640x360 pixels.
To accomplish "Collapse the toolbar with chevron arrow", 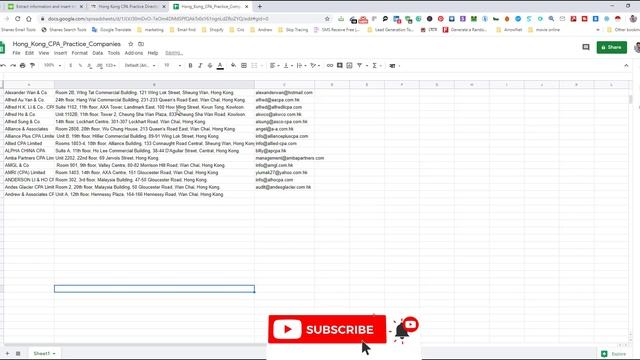I will (626, 66).
